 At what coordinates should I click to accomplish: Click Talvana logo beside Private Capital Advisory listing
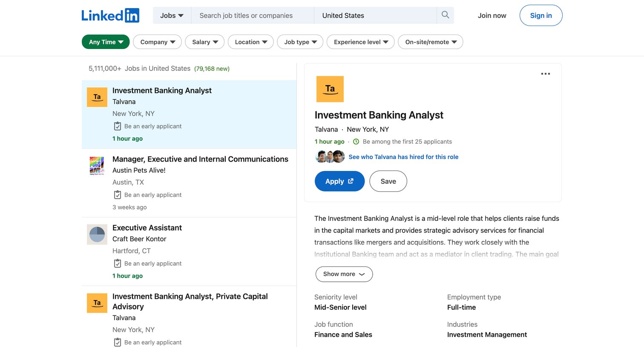click(97, 303)
